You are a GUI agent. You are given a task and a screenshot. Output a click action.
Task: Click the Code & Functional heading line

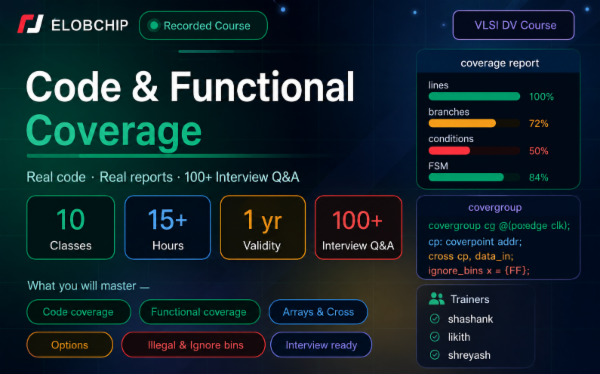coord(190,87)
